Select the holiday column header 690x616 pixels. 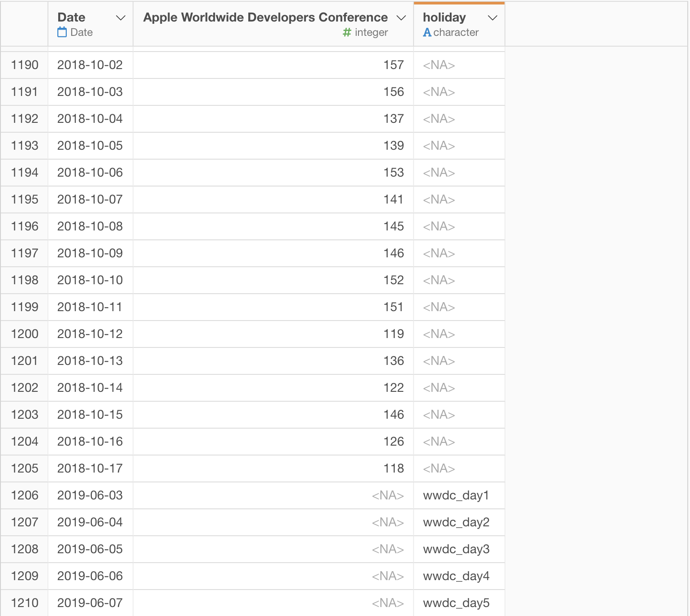click(444, 17)
